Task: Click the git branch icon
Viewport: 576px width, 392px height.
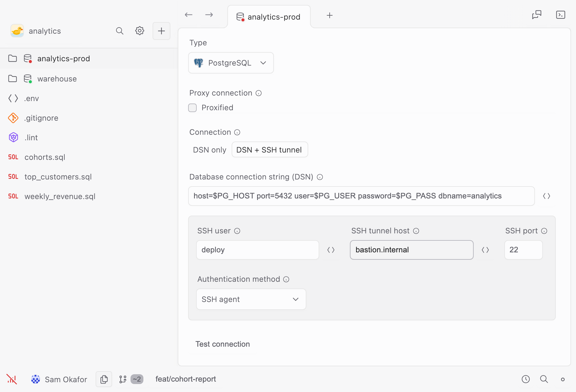Action: [x=123, y=379]
